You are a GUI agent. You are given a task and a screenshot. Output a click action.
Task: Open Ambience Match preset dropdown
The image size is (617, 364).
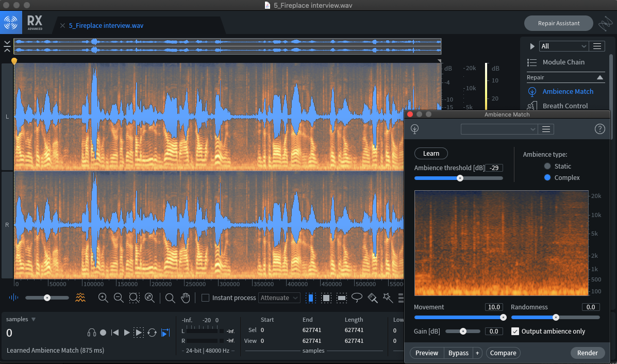pyautogui.click(x=498, y=129)
